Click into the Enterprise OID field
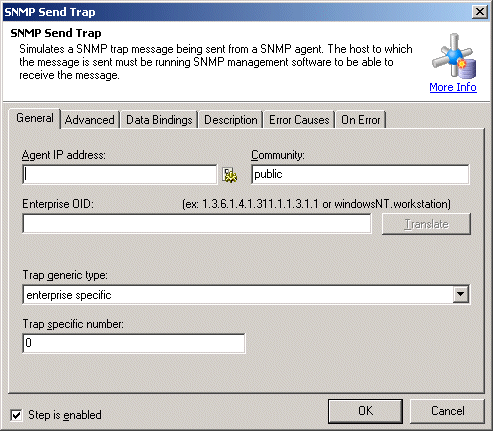The width and height of the screenshot is (493, 431). 197,224
